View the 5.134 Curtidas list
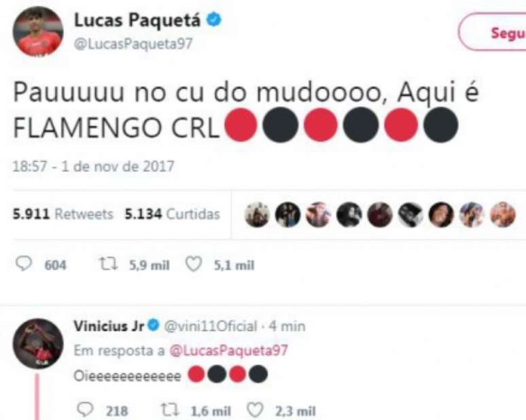 172,213
